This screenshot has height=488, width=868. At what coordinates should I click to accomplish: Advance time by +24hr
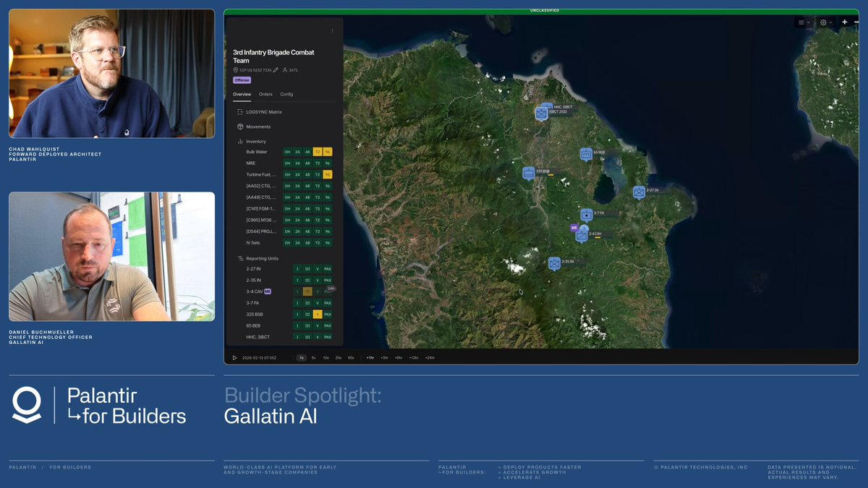point(430,358)
